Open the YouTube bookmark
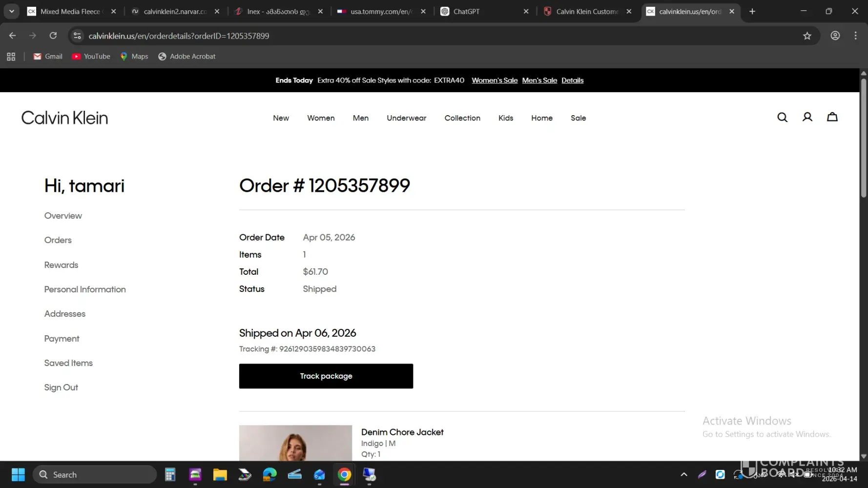Screen dimensions: 868x488 (91, 57)
